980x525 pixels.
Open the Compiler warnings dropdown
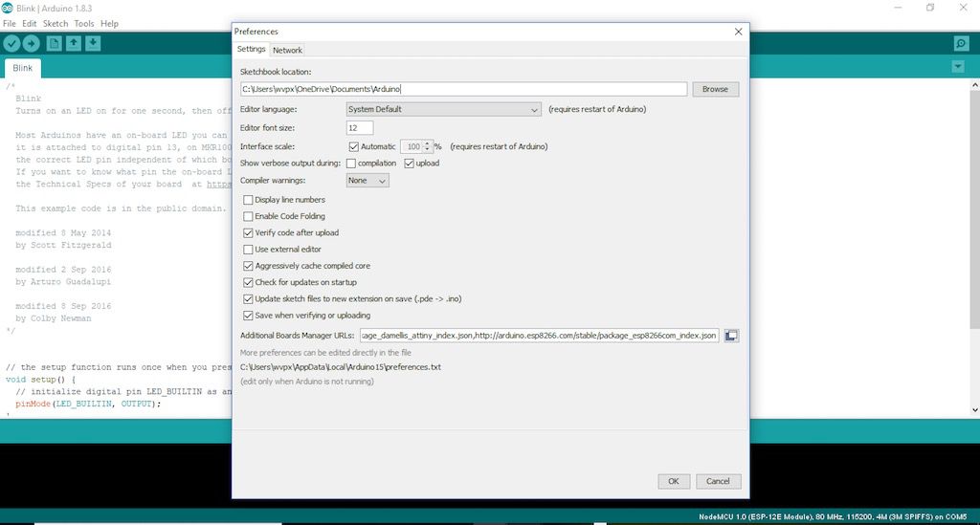click(367, 181)
